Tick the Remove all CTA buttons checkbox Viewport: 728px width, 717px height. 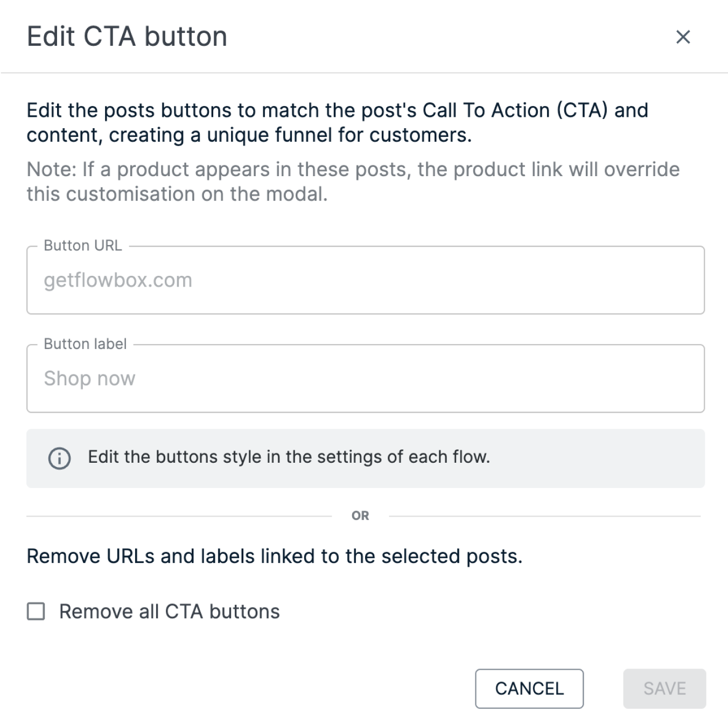click(x=36, y=611)
